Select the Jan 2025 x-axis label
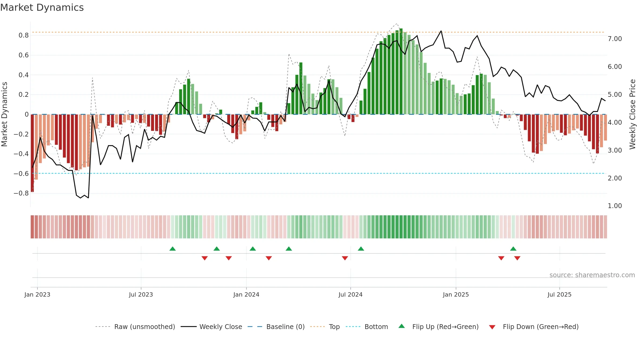Image resolution: width=644 pixels, height=362 pixels. (456, 295)
